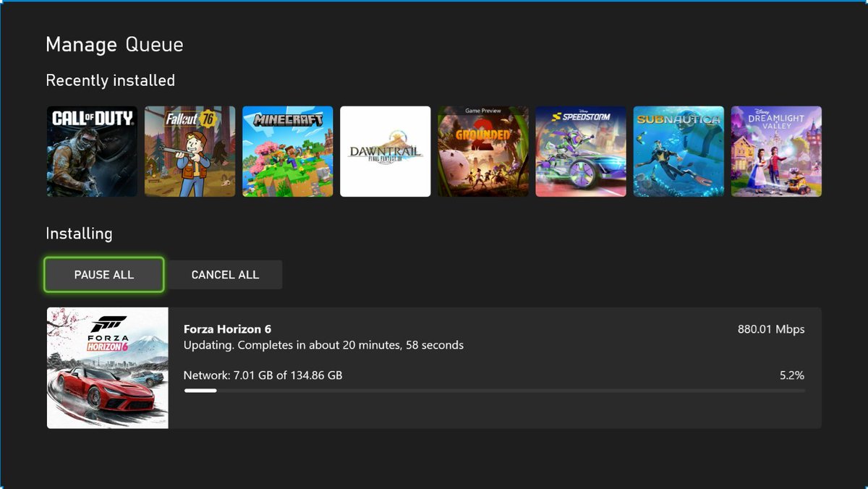Image resolution: width=868 pixels, height=489 pixels.
Task: Open the Grounded 2 Game Preview tile
Action: pyautogui.click(x=482, y=151)
